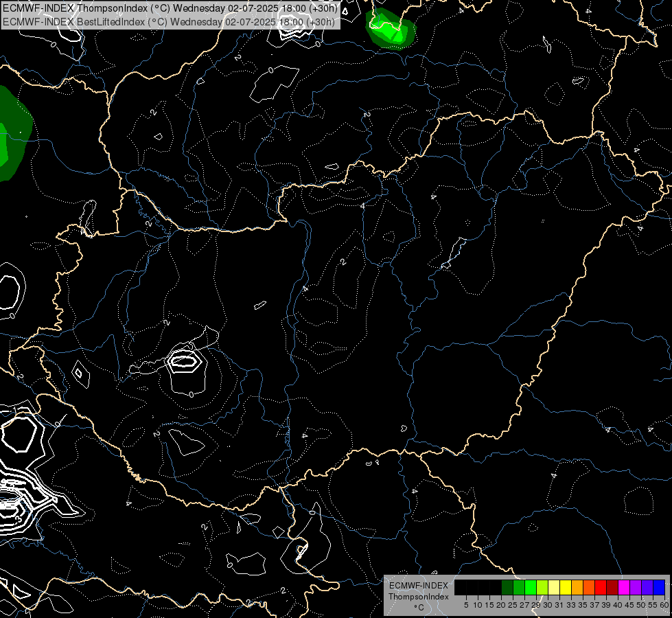Click the medium green legend swatch (25–27)
Image resolution: width=672 pixels, height=618 pixels.
pos(519,587)
